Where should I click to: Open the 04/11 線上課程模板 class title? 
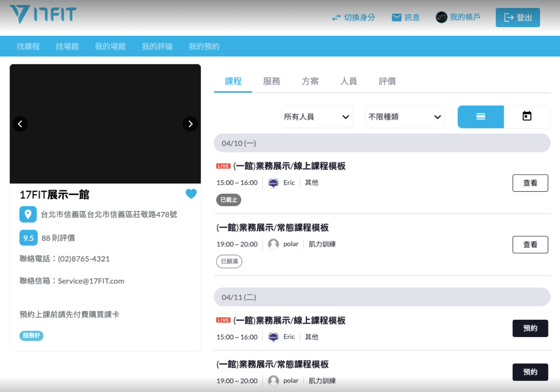[289, 320]
